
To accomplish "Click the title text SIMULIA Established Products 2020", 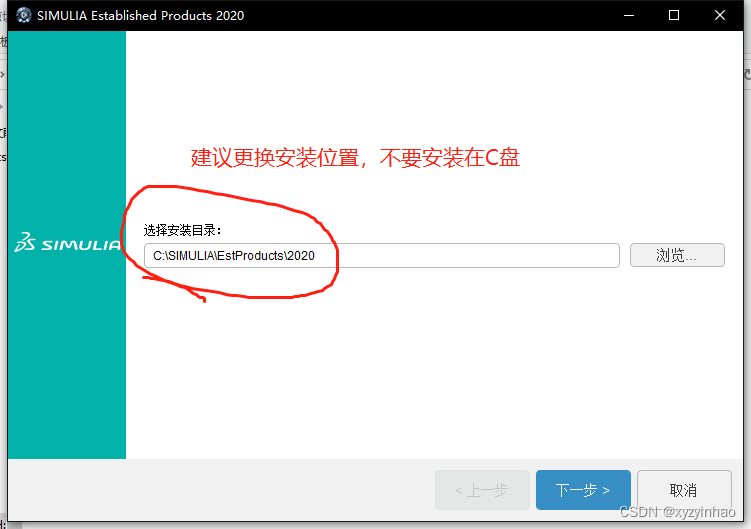I will (x=140, y=15).
